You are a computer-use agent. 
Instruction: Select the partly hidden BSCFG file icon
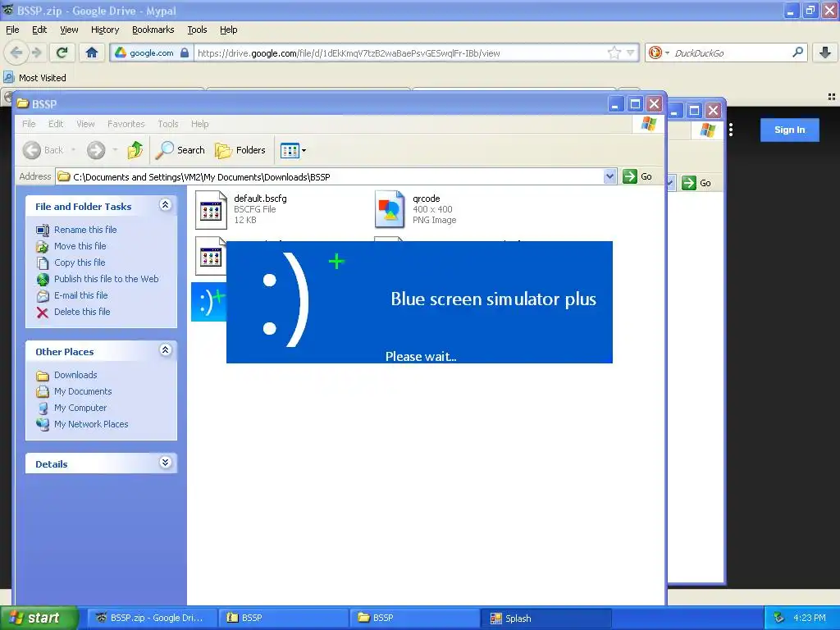coord(211,256)
